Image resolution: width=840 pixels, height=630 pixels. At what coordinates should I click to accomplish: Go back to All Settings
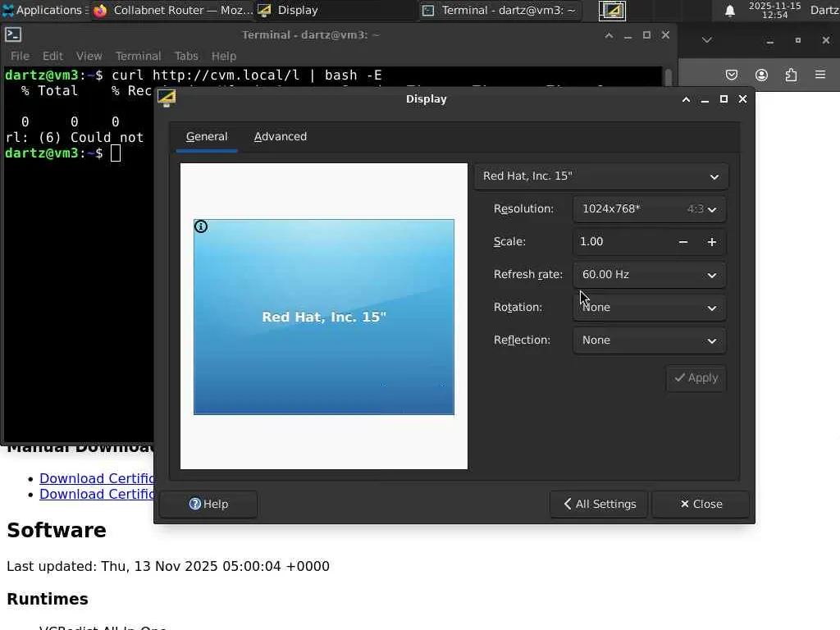click(599, 504)
